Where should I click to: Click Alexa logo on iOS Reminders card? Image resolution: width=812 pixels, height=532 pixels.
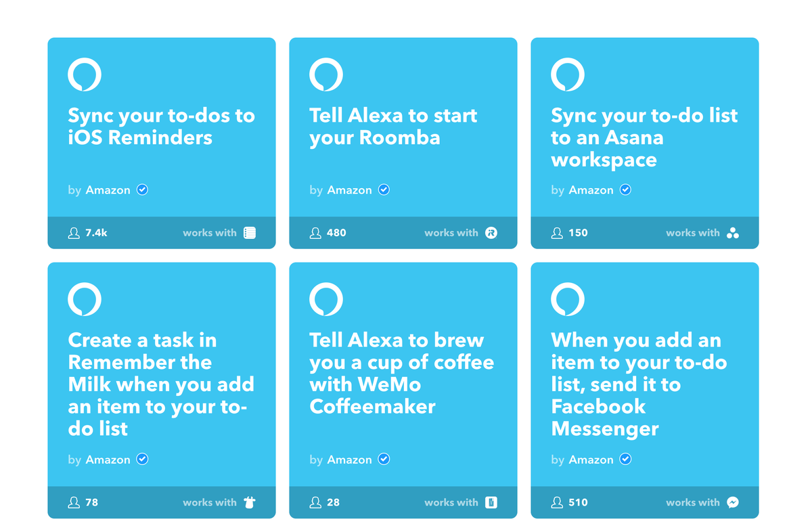tap(85, 74)
